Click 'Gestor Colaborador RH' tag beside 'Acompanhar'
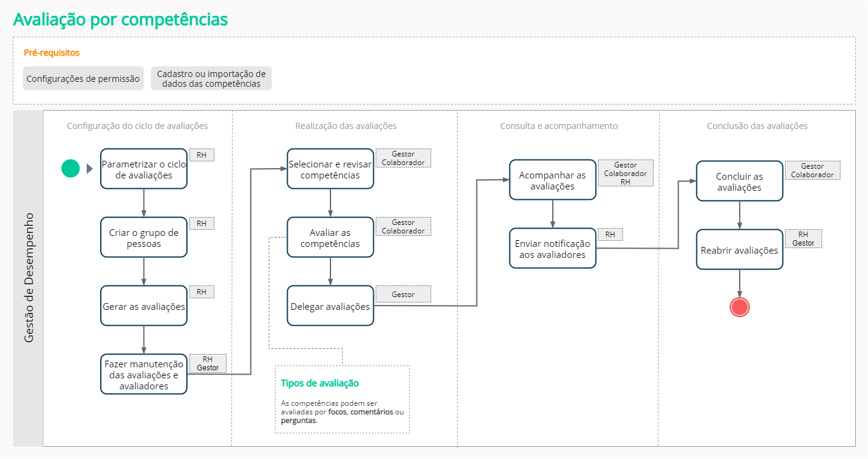Viewport: 868px width, 459px height. coord(625,174)
